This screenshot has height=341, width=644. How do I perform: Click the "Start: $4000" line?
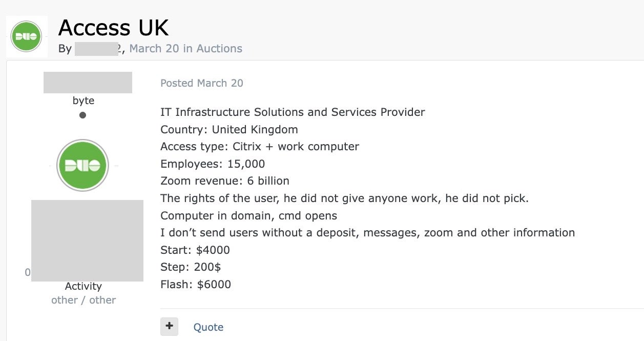pos(195,250)
